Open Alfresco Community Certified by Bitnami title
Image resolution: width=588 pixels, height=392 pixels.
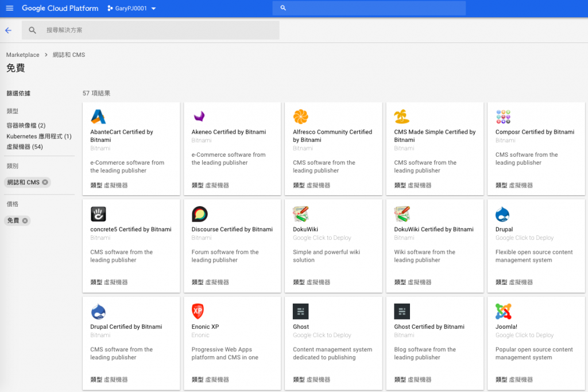click(x=332, y=135)
